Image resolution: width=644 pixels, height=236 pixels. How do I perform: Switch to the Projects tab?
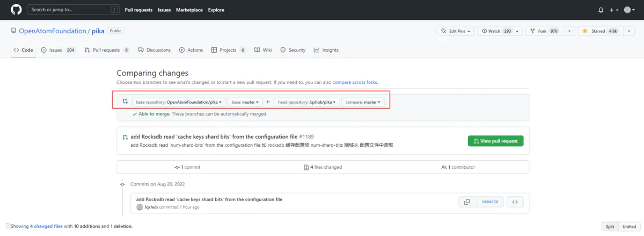click(229, 50)
